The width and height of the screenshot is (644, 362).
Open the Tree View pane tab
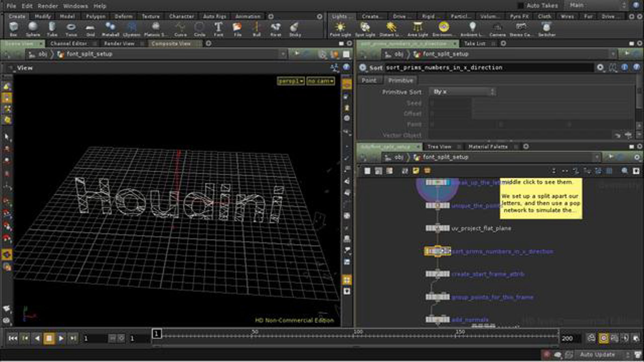(439, 147)
